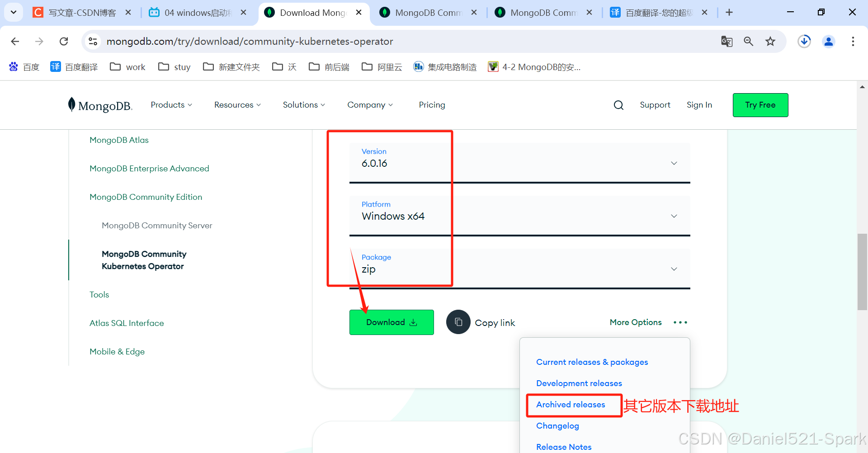This screenshot has height=453, width=868.
Task: Click the More Options three dots icon
Action: (x=680, y=322)
